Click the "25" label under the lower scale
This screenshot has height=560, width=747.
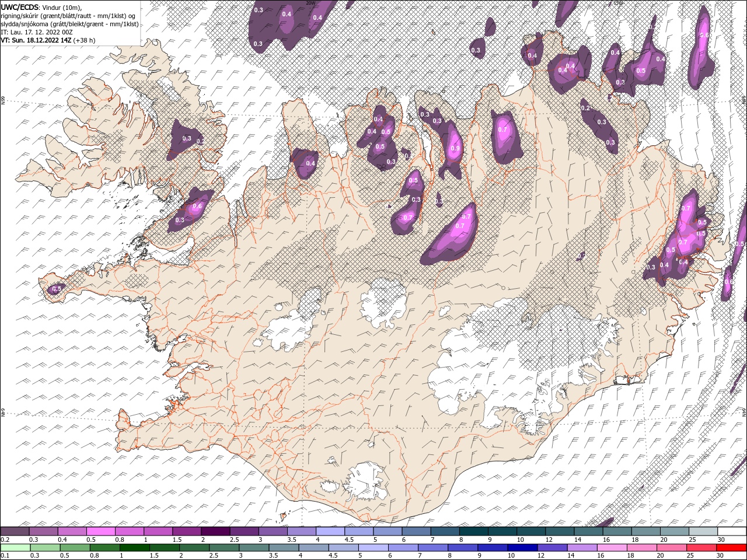tap(690, 556)
